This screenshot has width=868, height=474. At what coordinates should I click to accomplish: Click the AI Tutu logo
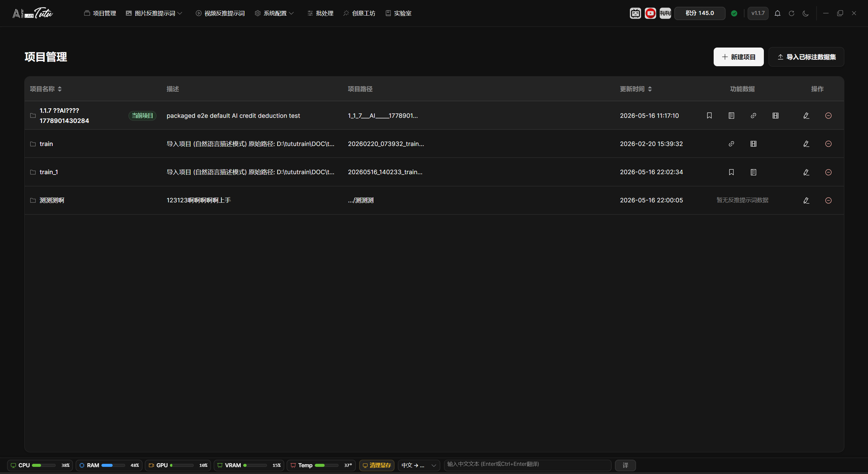pos(33,13)
